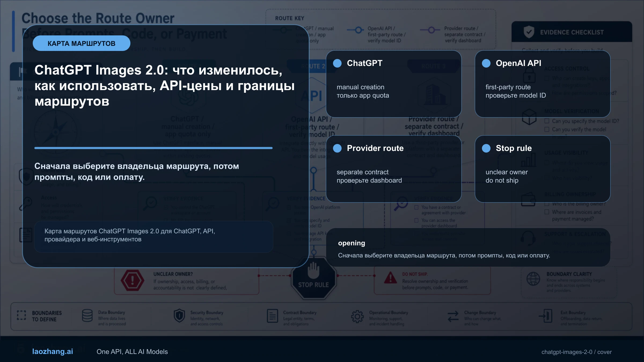The width and height of the screenshot is (644, 362).
Task: Click the EVIDENCE CHECKLIST header text
Action: (x=572, y=32)
